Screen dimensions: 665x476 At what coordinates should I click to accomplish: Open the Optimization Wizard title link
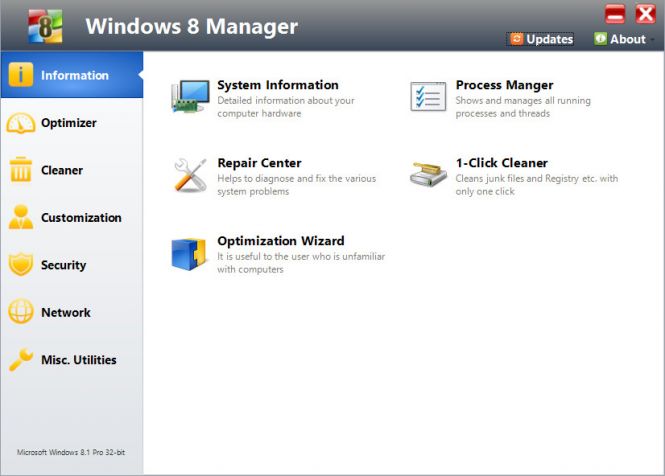[x=281, y=241]
